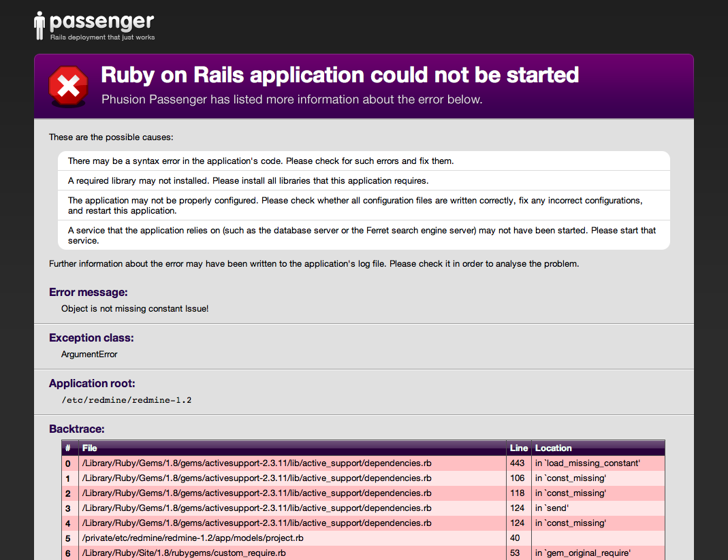Click line number 124 in row 3
The height and width of the screenshot is (560, 728).
point(517,508)
